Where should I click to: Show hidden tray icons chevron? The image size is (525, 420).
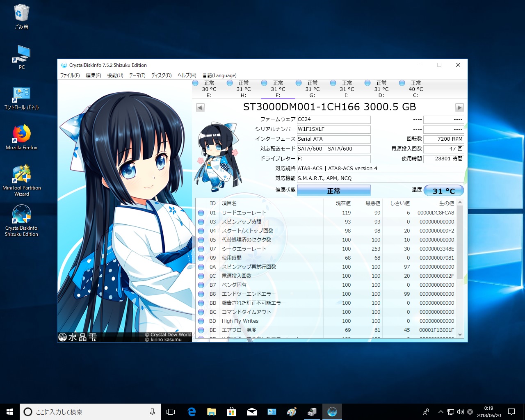tap(441, 412)
